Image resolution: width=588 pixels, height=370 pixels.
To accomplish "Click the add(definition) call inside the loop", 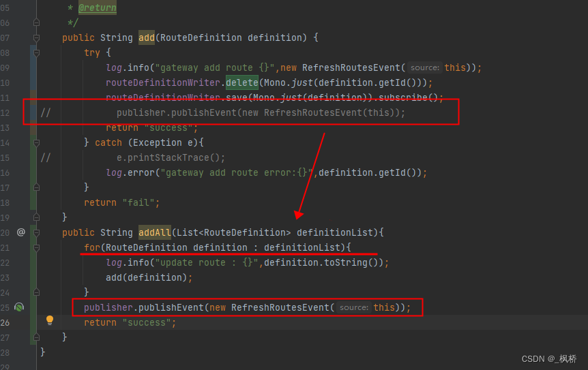I will pyautogui.click(x=146, y=277).
